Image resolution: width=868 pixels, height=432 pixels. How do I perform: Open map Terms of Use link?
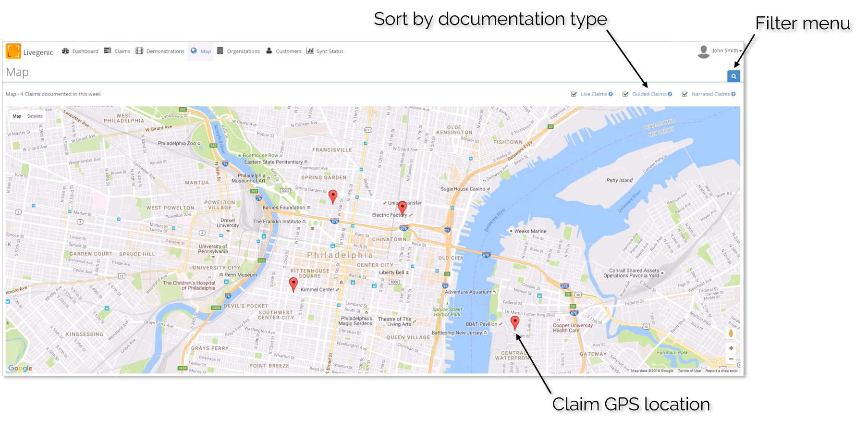pyautogui.click(x=689, y=370)
